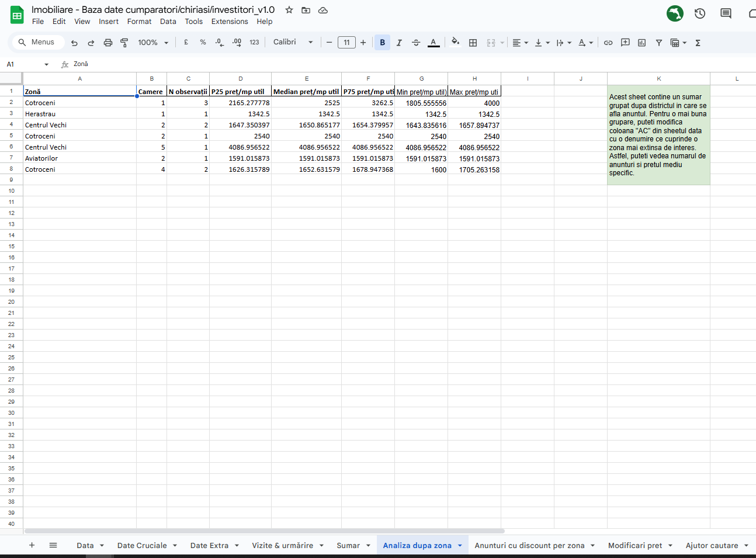This screenshot has width=756, height=558.
Task: Open version history clock icon
Action: pos(700,13)
